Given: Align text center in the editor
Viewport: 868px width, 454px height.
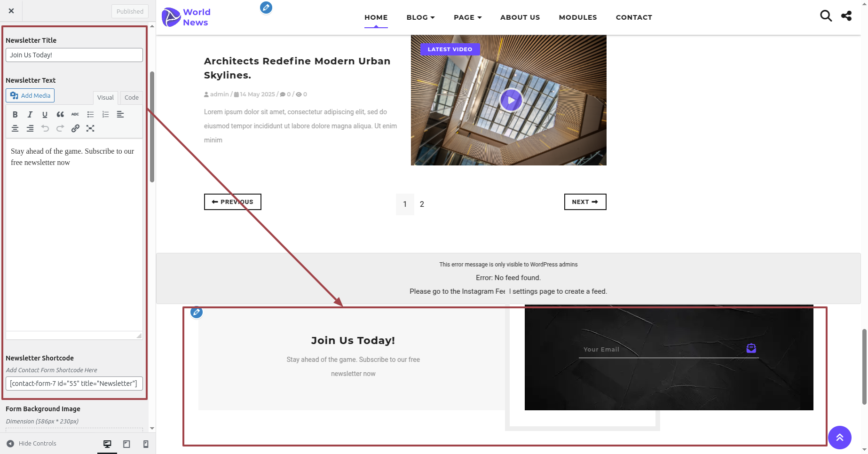Looking at the screenshot, I should point(15,128).
